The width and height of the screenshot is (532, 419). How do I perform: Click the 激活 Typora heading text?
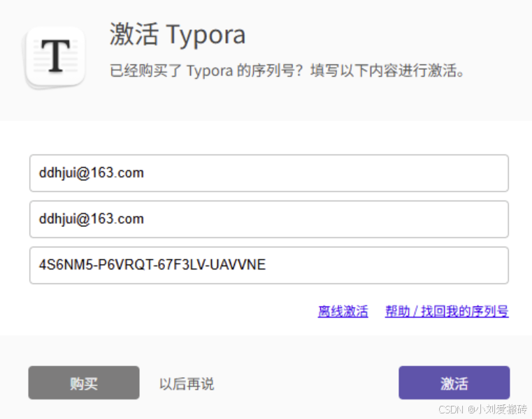178,34
